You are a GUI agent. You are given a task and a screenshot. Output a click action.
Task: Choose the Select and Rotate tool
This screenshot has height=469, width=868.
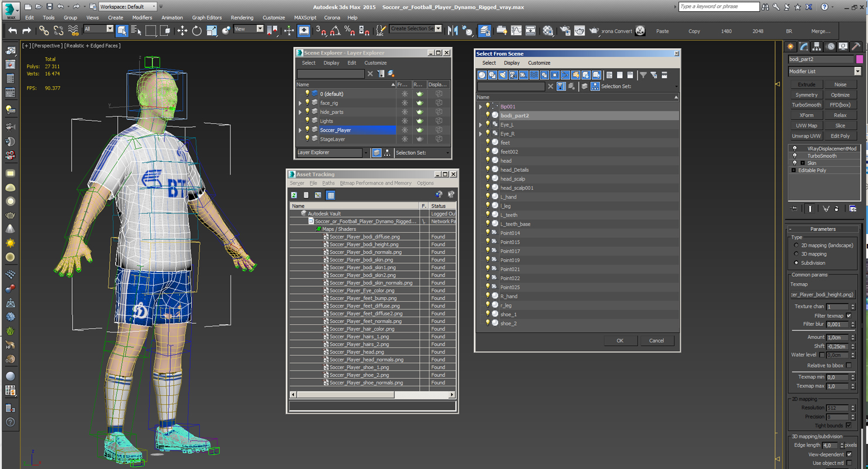coord(197,30)
